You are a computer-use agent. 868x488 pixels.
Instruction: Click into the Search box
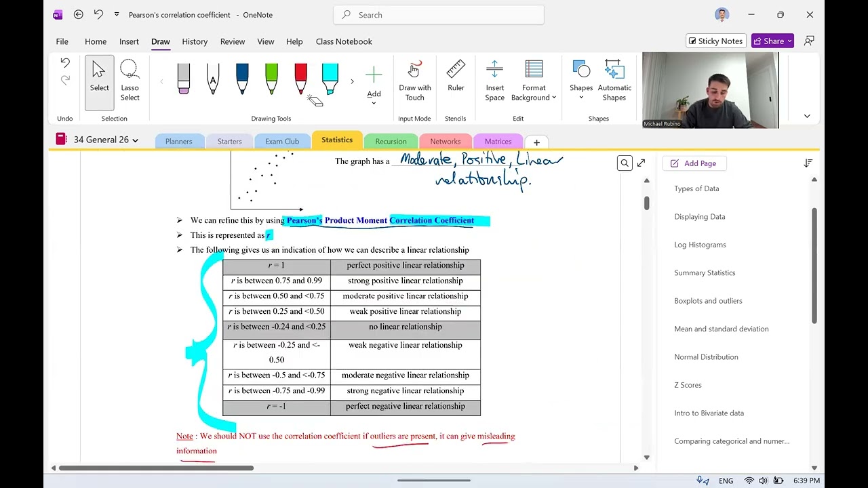click(x=439, y=15)
